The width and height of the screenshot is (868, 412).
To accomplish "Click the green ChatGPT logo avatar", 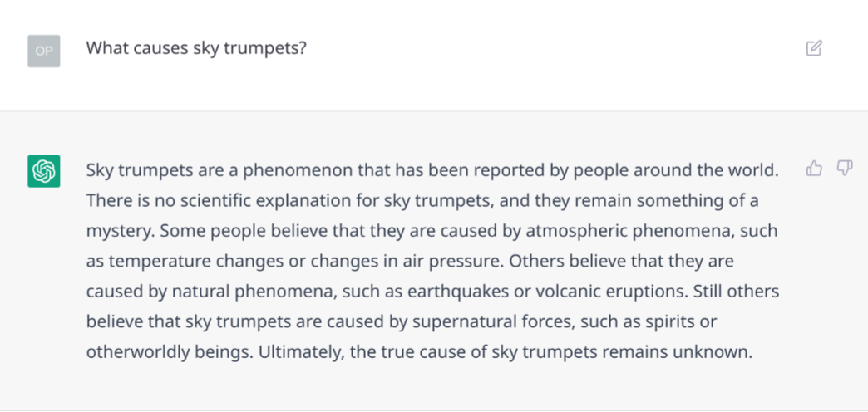I will point(44,171).
